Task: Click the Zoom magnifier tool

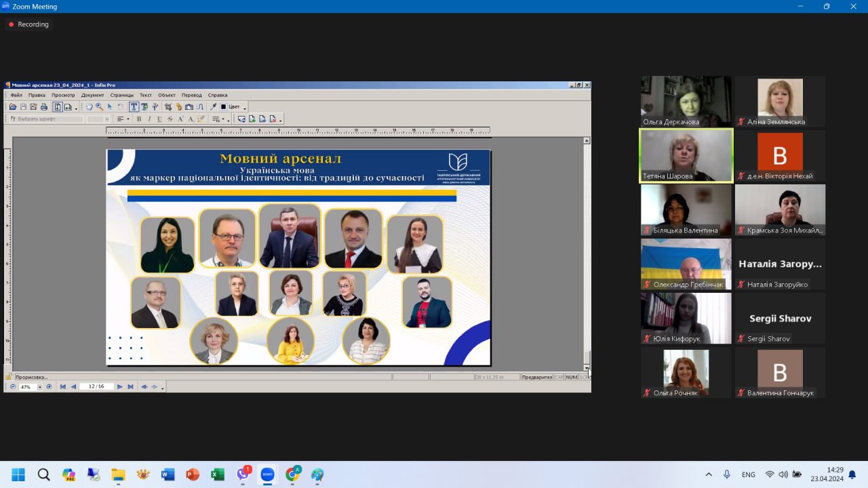Action: [99, 107]
